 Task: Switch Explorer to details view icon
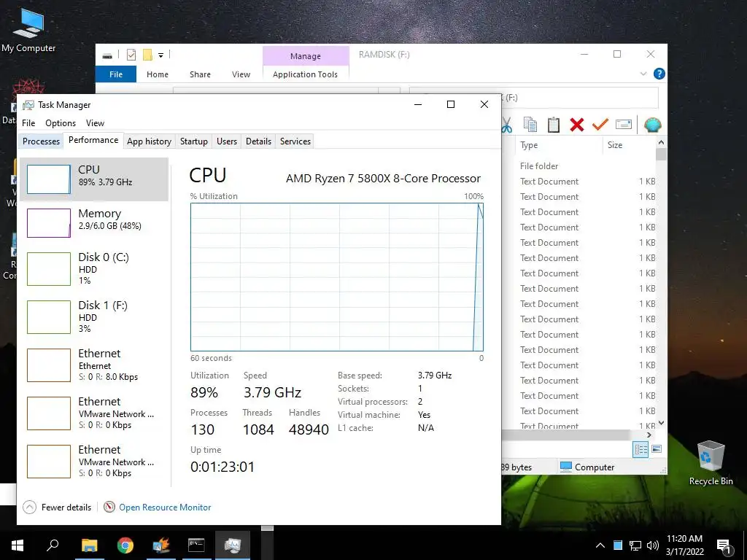click(x=640, y=449)
